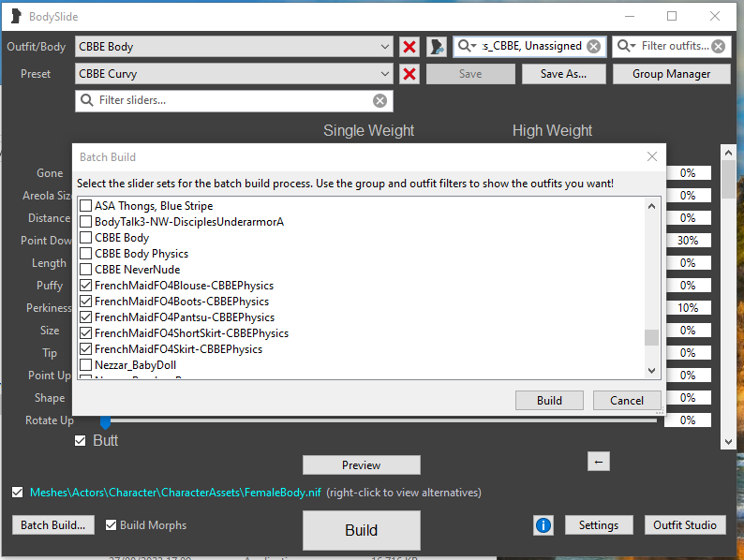Cancel the Batch Build dialog

tap(627, 401)
